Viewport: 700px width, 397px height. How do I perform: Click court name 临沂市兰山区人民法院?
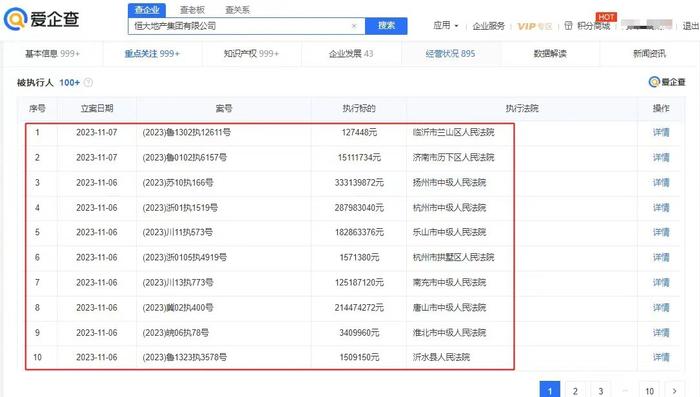(x=453, y=132)
